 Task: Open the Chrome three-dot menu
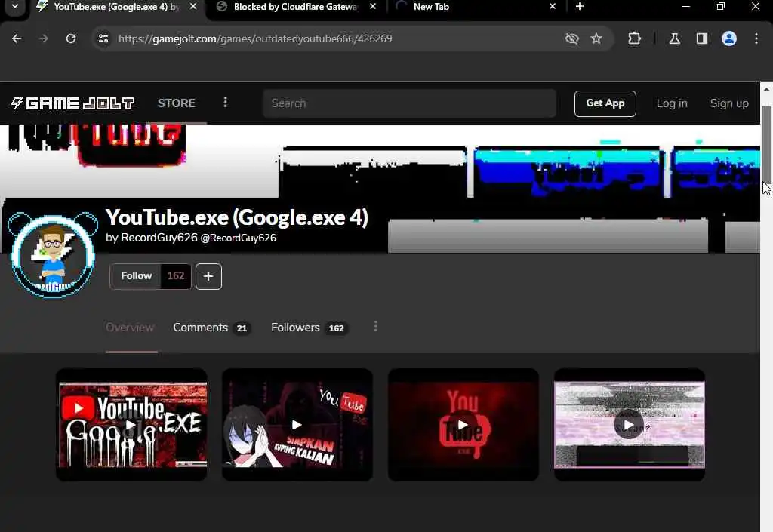tap(756, 38)
